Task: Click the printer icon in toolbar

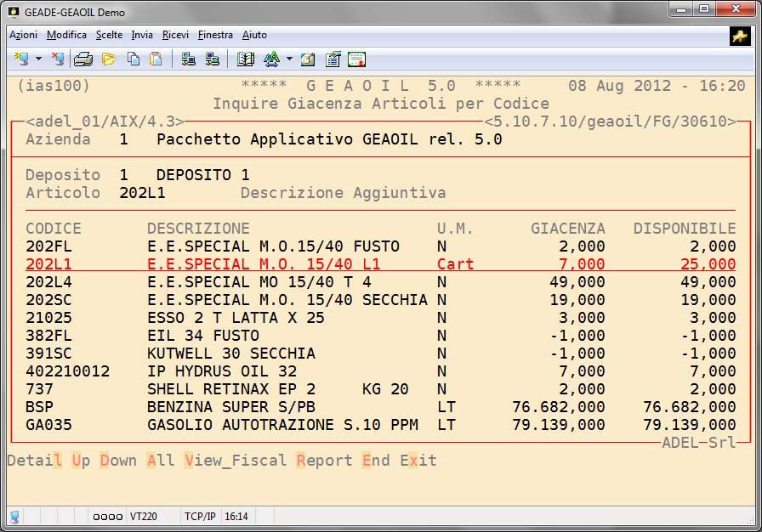Action: point(83,59)
